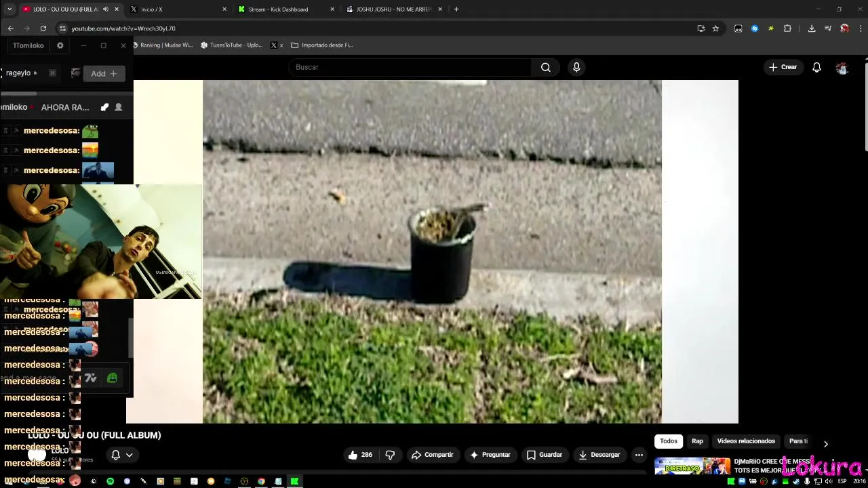Open the YouTube account avatar menu
Image resolution: width=868 pixels, height=488 pixels.
(842, 67)
